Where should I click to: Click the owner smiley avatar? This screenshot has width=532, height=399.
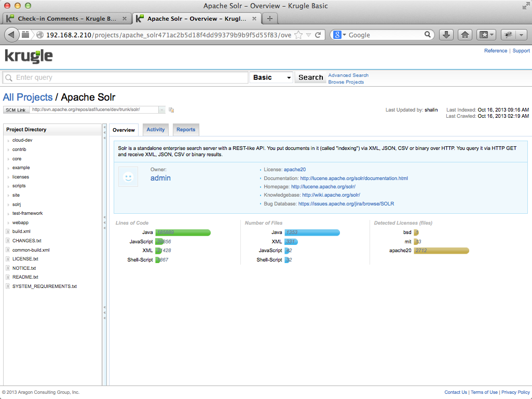click(128, 177)
